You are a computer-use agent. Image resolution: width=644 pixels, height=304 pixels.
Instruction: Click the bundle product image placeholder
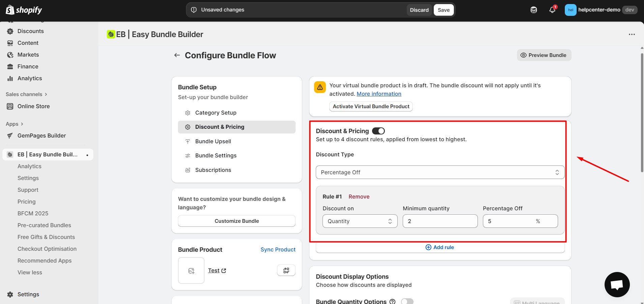[191, 270]
